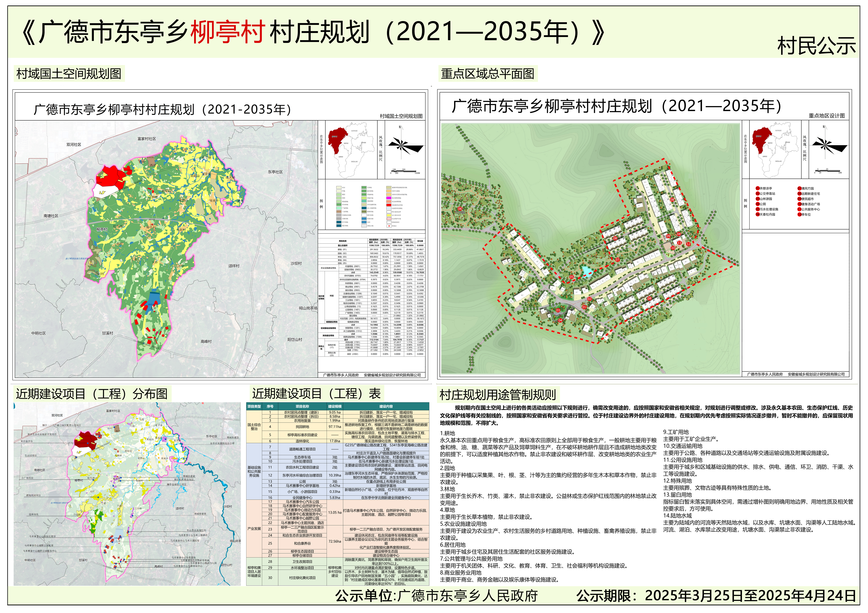Image resolution: width=868 pixels, height=613 pixels.
Task: Click the publicity period dates in the footer
Action: (x=750, y=596)
